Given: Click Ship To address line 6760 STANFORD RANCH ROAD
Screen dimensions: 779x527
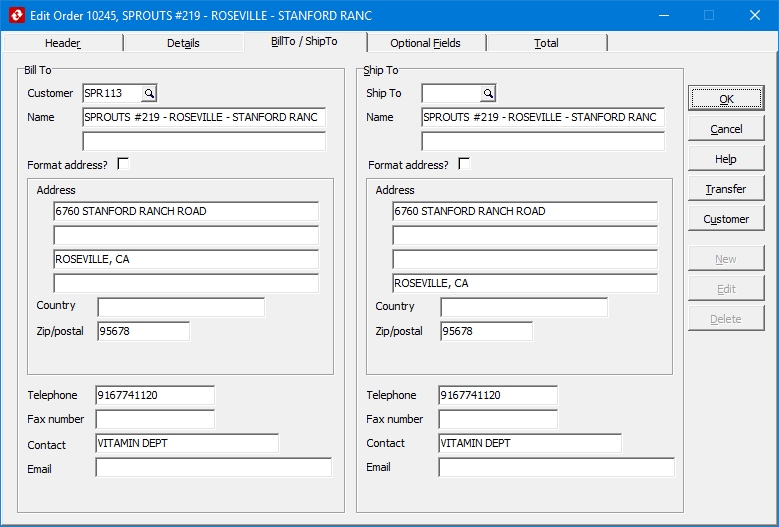Looking at the screenshot, I should click(525, 211).
